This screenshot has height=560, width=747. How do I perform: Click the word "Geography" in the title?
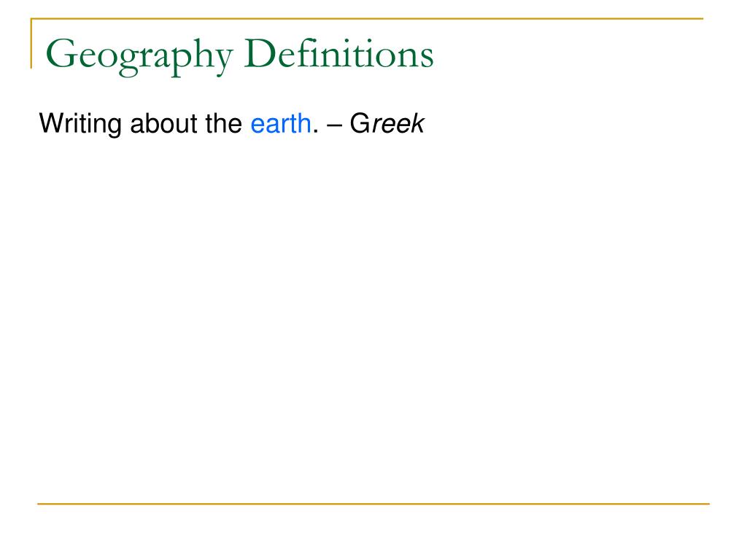click(139, 57)
